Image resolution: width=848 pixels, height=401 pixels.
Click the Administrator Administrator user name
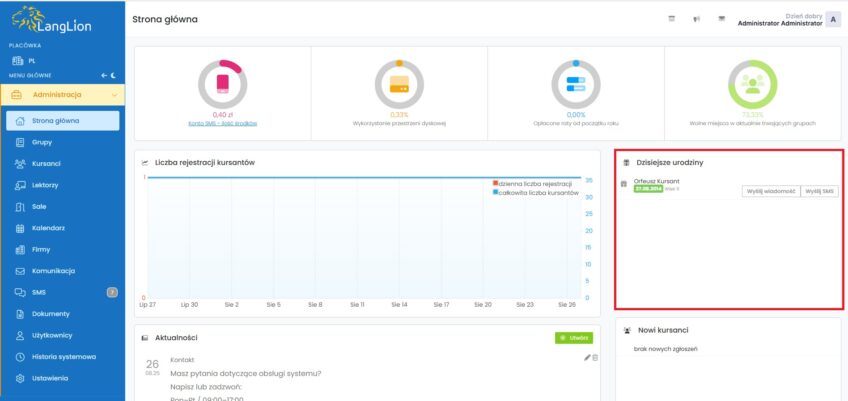[x=780, y=23]
